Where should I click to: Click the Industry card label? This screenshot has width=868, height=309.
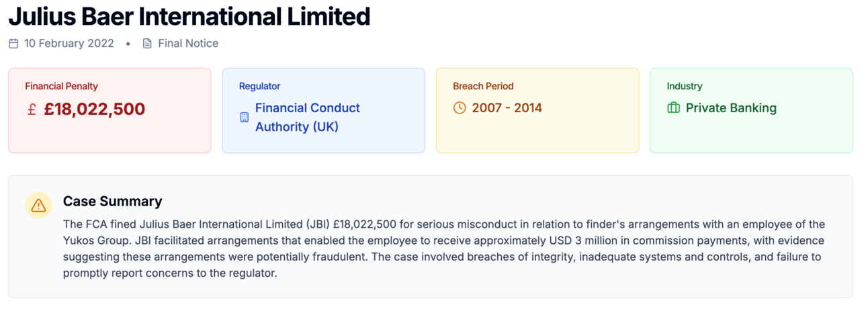coord(684,86)
